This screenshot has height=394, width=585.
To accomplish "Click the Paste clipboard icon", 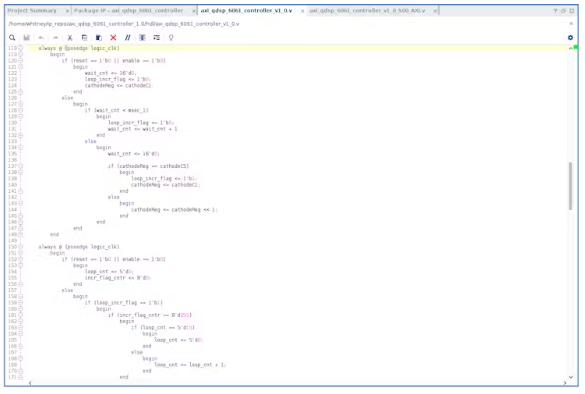I will tap(99, 38).
